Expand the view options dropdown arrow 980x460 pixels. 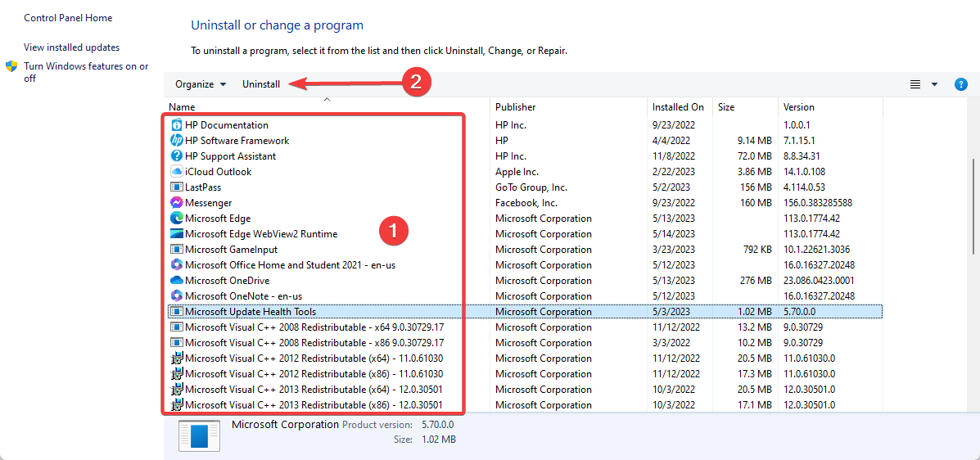pyautogui.click(x=935, y=84)
